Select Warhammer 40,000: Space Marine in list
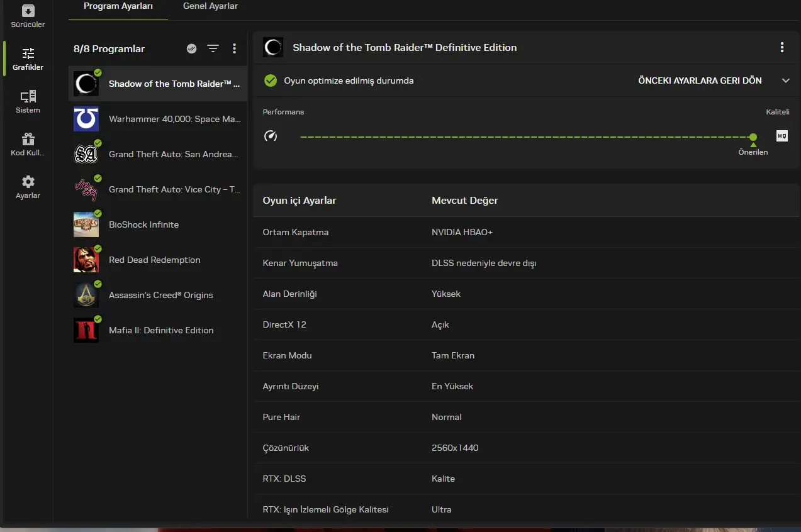 tap(157, 119)
